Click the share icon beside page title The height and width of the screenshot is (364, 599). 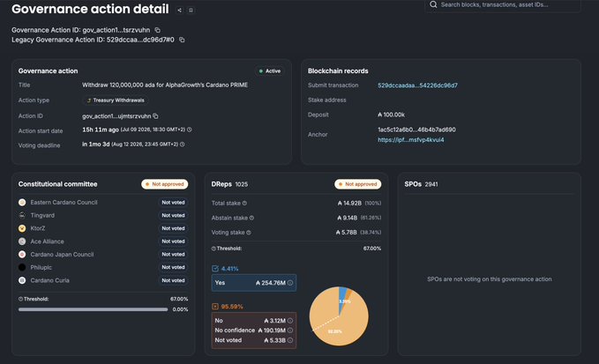point(180,11)
